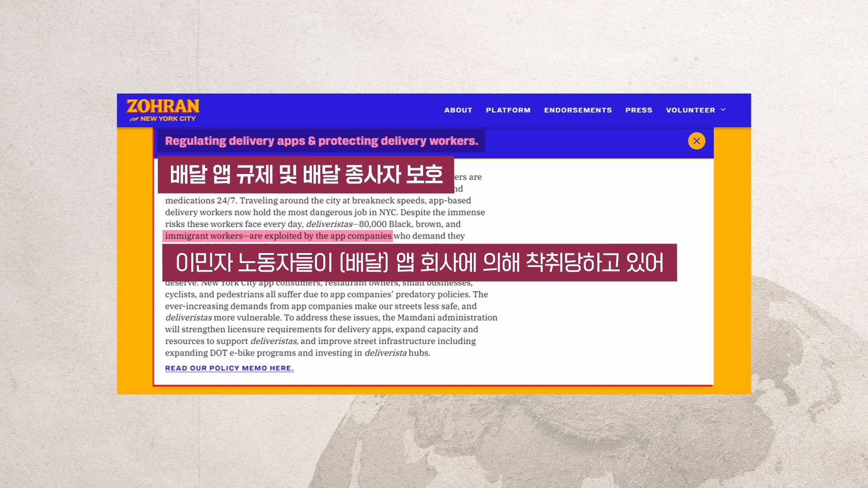Open the ABOUT page

point(458,110)
